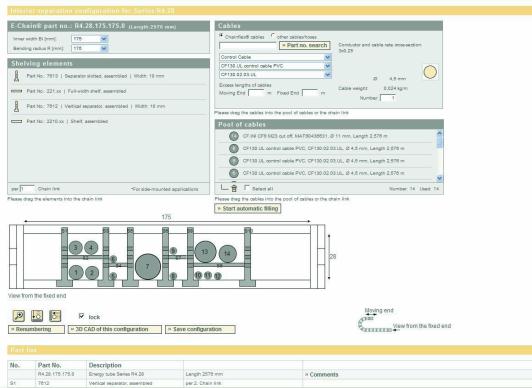Viewport: 532px width, 388px height.
Task: Select the other cables/hoses radio button
Action: point(273,36)
